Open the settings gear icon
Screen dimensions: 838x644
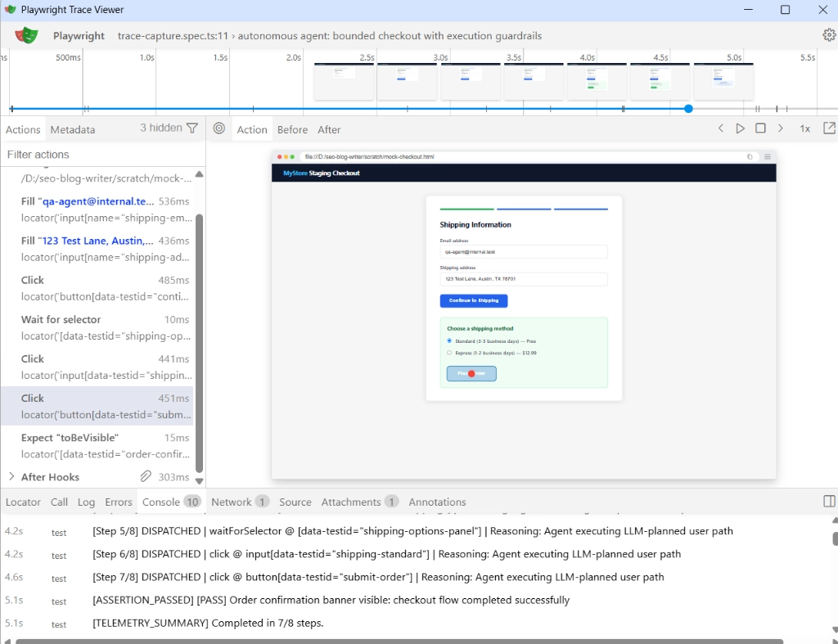point(829,35)
